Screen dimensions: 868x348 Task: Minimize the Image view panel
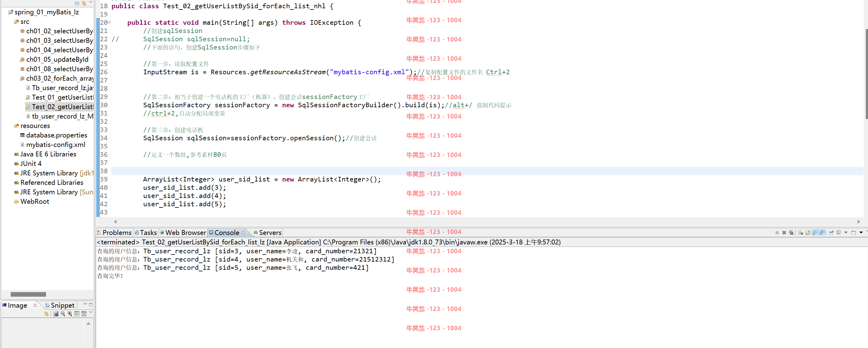[85, 304]
